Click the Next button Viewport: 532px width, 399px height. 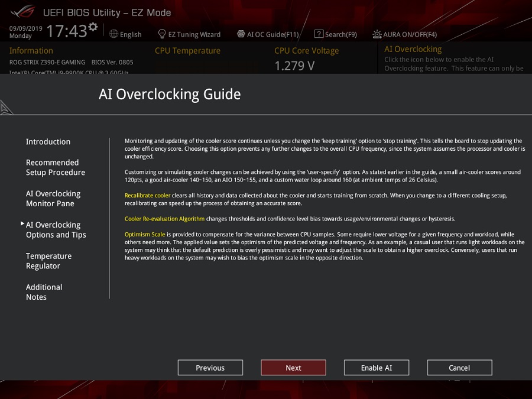click(x=293, y=368)
